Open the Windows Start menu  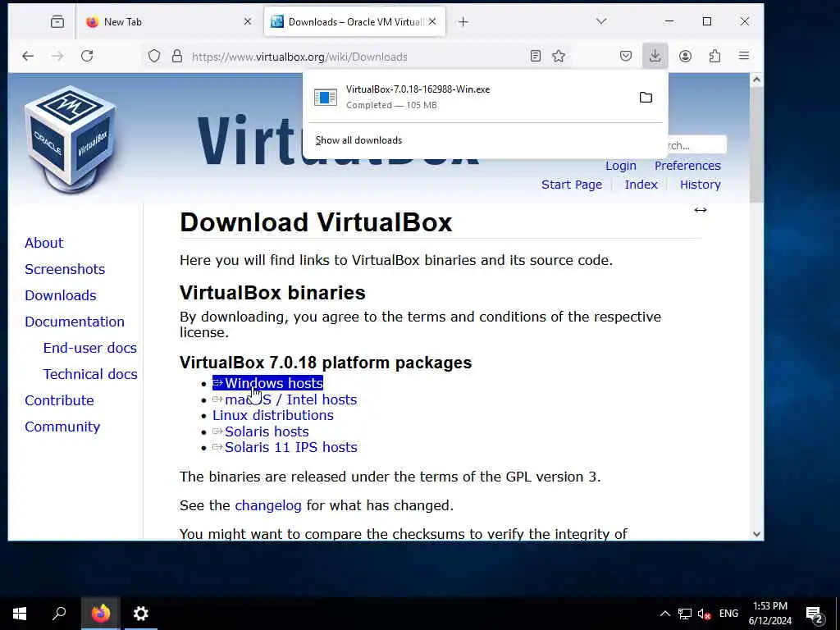click(20, 614)
